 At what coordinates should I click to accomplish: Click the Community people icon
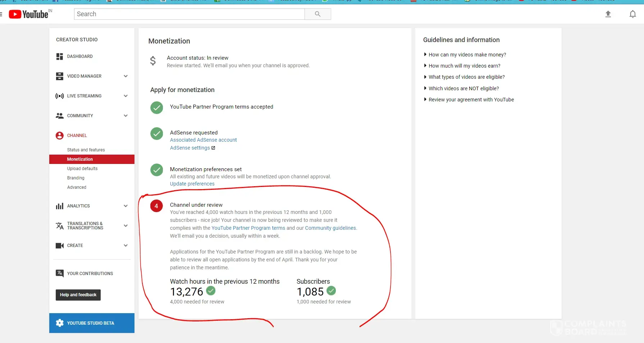click(x=60, y=116)
